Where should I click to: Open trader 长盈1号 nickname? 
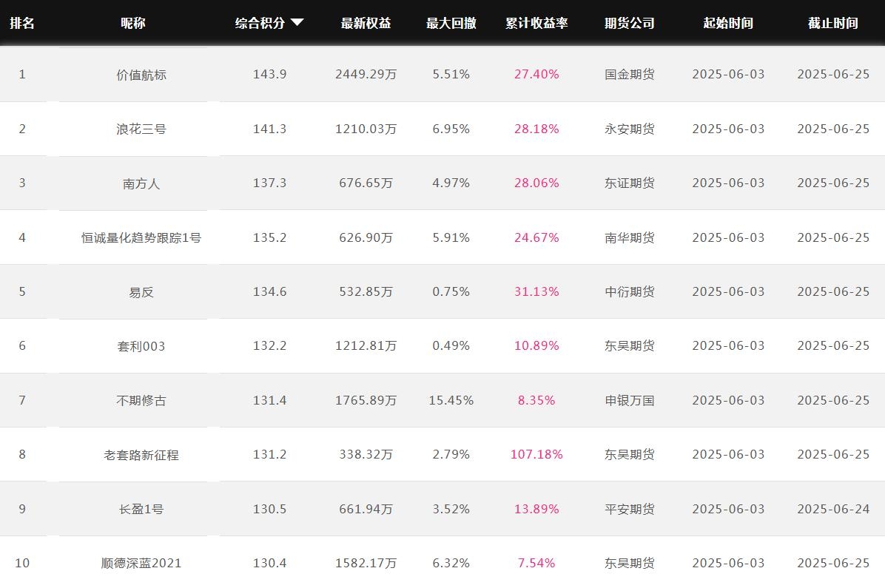pos(141,509)
